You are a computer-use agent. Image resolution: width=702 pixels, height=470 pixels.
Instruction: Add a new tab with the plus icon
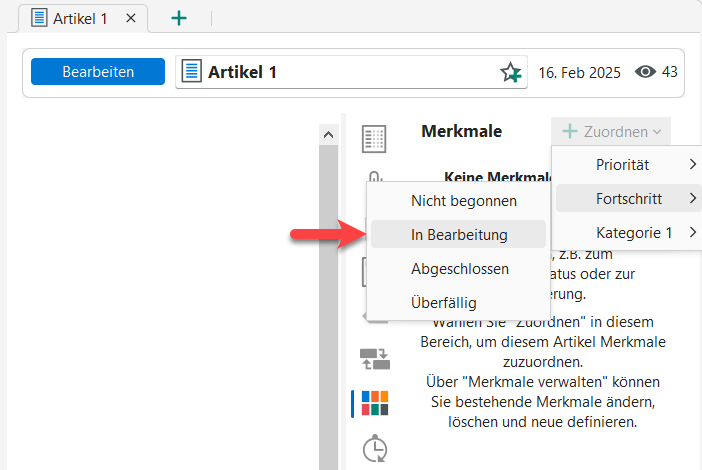[x=179, y=18]
